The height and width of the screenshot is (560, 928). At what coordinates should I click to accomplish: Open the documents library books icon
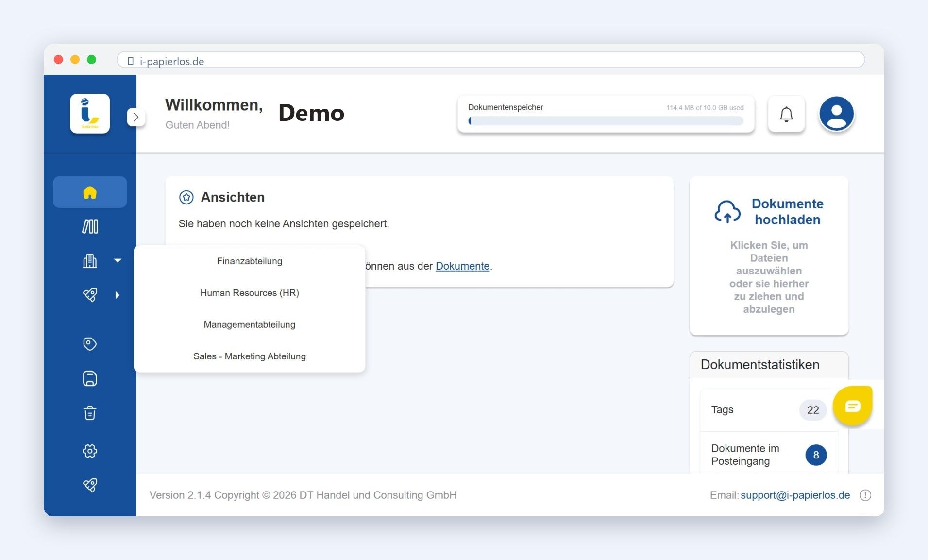(90, 226)
